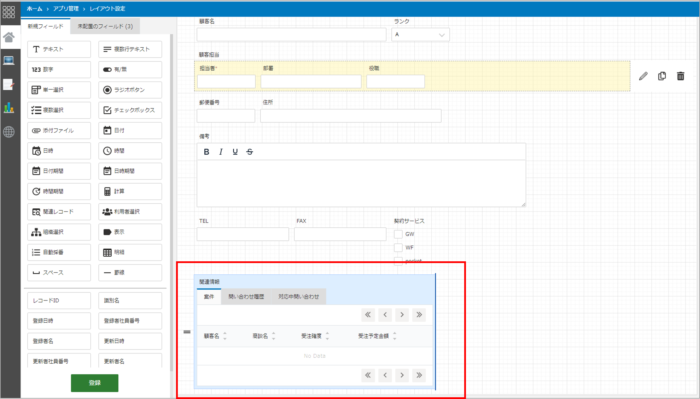Viewport: 700px width, 399px height.
Task: Check the GW checkbox
Action: tap(398, 234)
